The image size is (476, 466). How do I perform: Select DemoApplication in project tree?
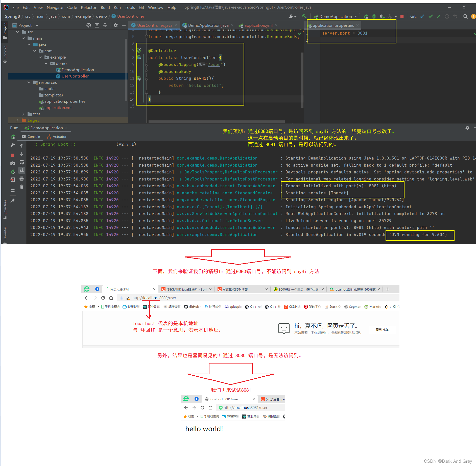pos(75,70)
